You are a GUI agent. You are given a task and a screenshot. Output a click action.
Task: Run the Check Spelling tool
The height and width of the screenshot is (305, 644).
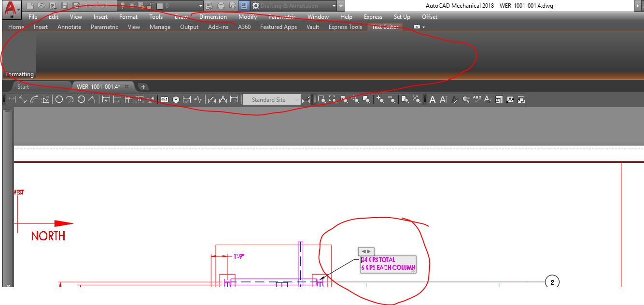(x=477, y=99)
